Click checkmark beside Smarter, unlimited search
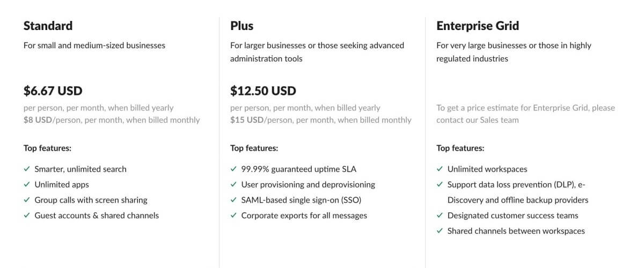Screen dimensions: 644x268 click(x=27, y=169)
